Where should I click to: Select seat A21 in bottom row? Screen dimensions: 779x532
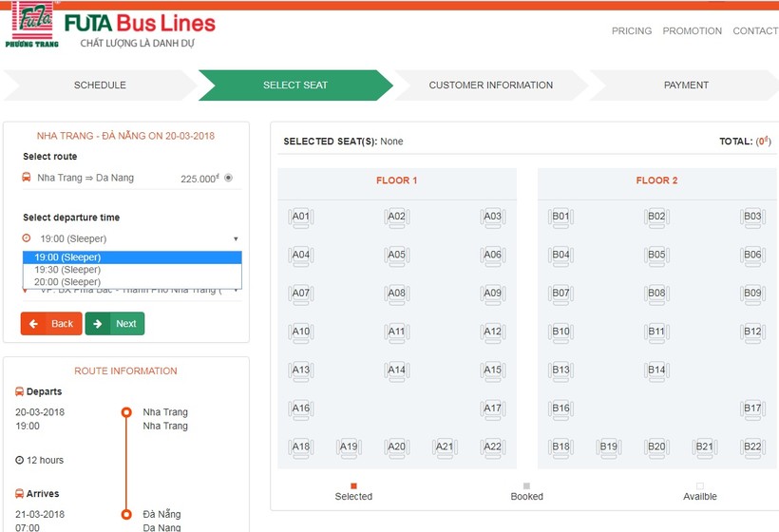coord(444,447)
